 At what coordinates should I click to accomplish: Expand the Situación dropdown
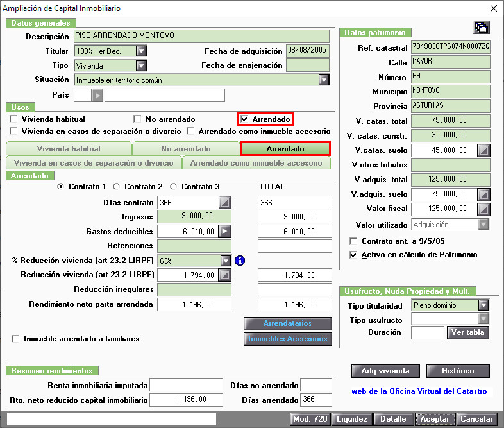(x=324, y=80)
